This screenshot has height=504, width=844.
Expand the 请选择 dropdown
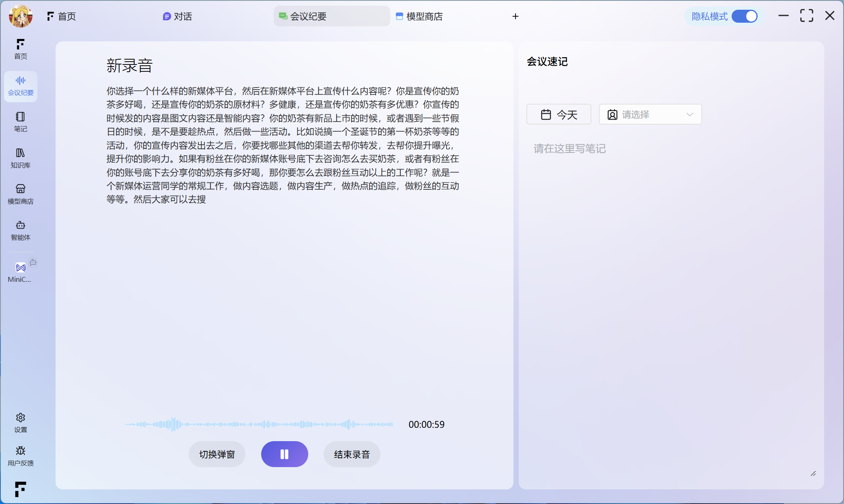650,114
